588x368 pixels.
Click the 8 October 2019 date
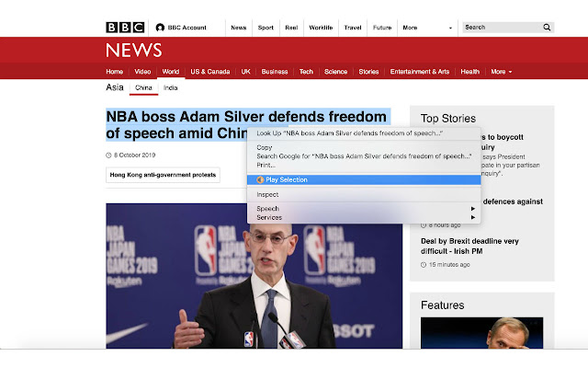(x=135, y=155)
